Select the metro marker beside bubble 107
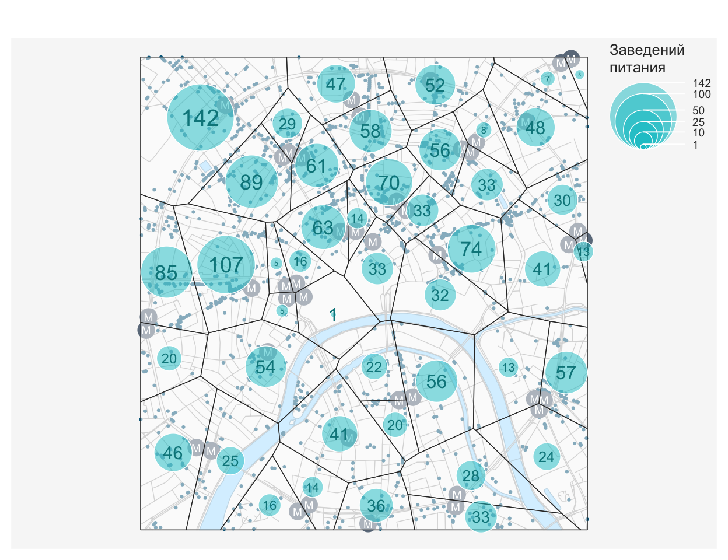 pyautogui.click(x=251, y=288)
